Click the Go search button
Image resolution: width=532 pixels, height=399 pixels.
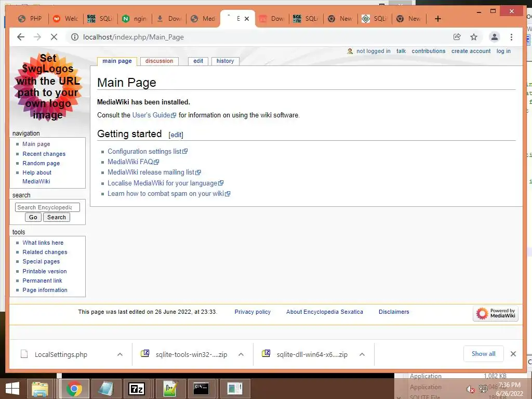pos(33,217)
